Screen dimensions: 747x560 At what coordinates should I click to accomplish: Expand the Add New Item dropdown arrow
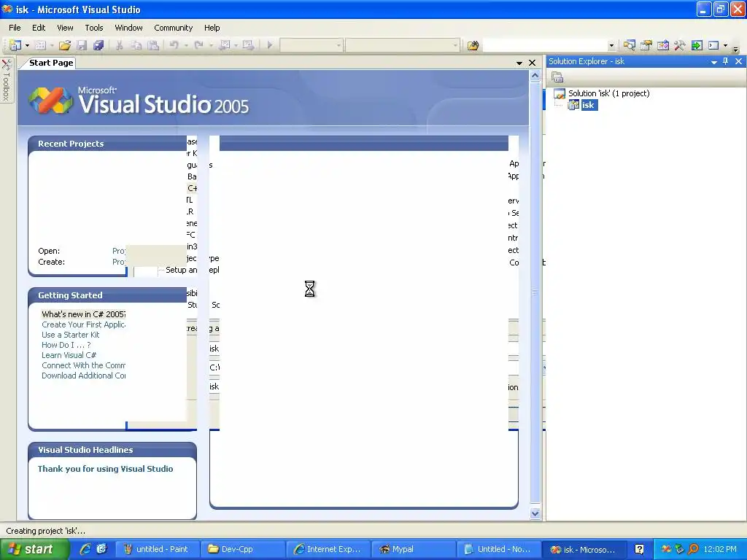(x=52, y=46)
